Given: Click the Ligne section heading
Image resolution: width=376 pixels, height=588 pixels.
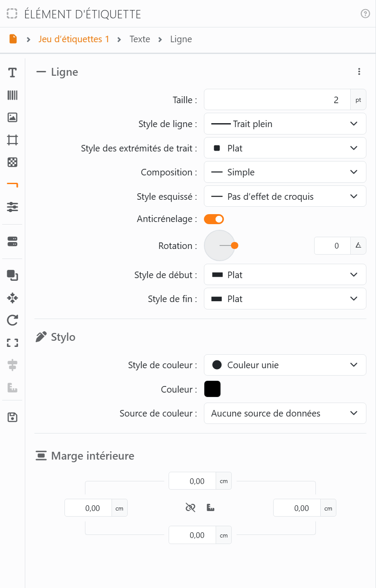Looking at the screenshot, I should click(64, 72).
